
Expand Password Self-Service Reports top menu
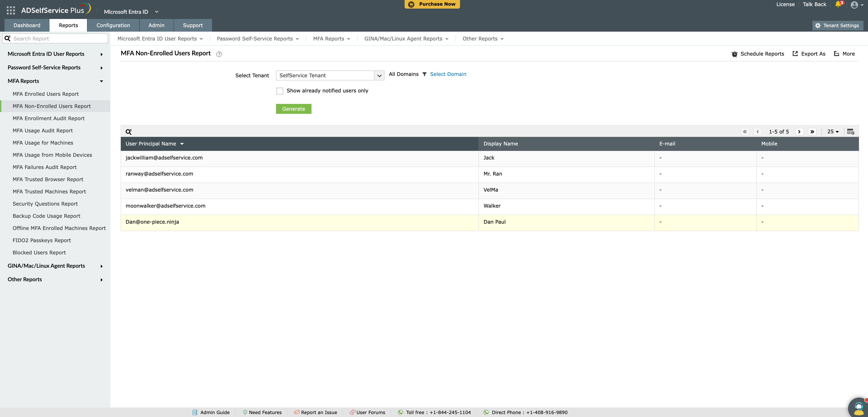[x=258, y=39]
